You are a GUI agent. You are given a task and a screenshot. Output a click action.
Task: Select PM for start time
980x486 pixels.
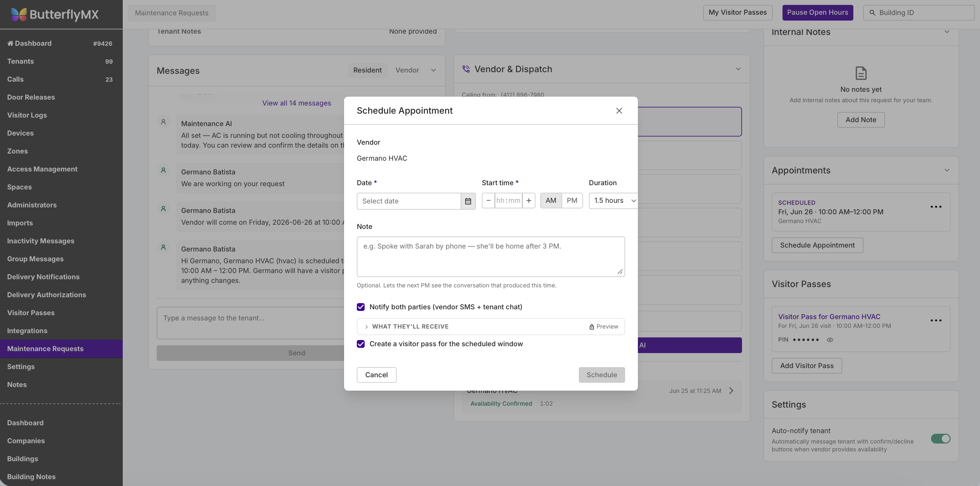(x=572, y=201)
